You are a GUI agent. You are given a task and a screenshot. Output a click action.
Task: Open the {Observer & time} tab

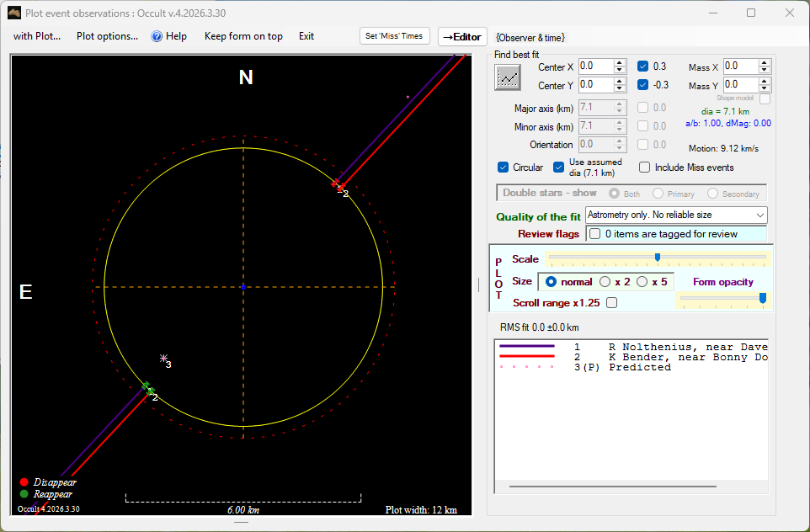[530, 37]
